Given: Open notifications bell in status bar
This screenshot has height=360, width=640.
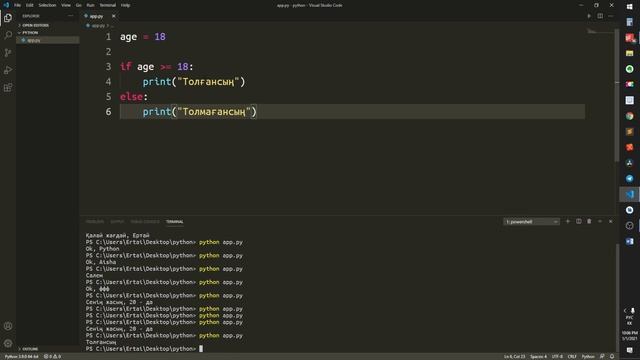Looking at the screenshot, I should 612,356.
